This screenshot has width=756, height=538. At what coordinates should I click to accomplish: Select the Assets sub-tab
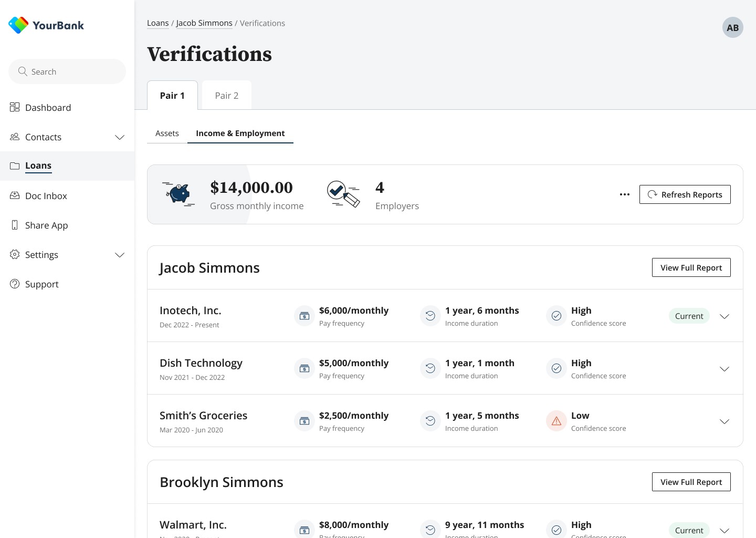167,133
